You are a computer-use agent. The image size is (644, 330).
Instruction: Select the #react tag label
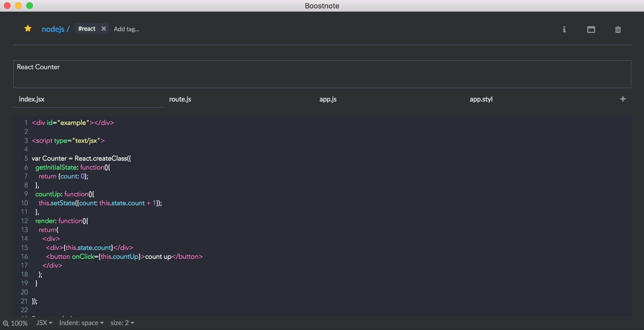(87, 29)
